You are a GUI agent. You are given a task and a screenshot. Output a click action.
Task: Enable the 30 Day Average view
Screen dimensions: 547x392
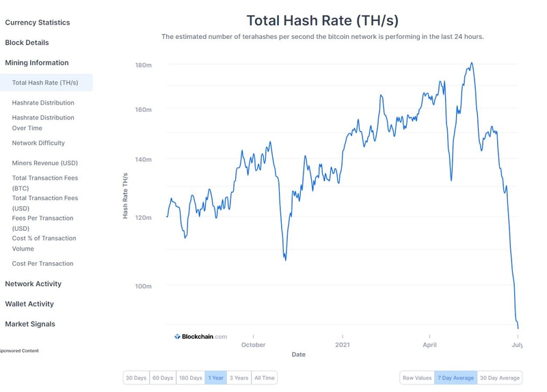(x=500, y=378)
